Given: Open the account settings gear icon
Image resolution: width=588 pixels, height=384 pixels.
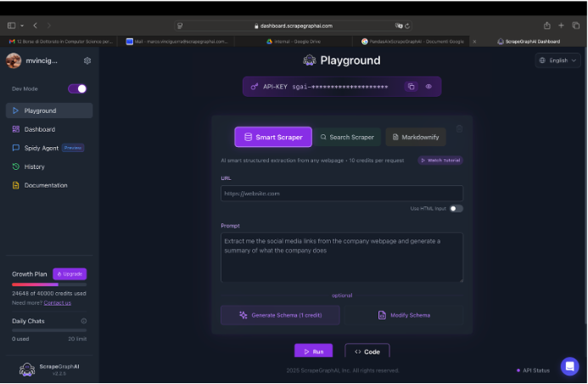Looking at the screenshot, I should pos(87,61).
